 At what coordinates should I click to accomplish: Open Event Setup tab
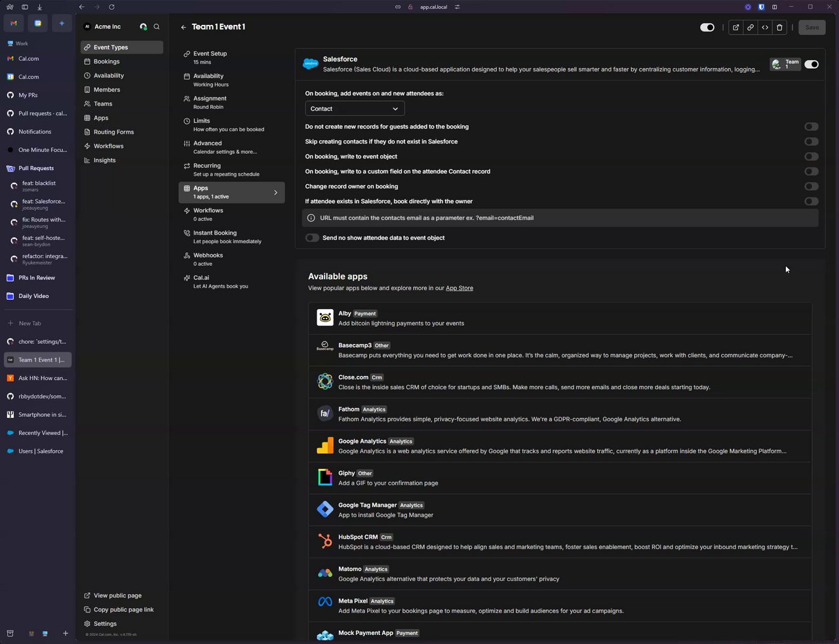[231, 58]
